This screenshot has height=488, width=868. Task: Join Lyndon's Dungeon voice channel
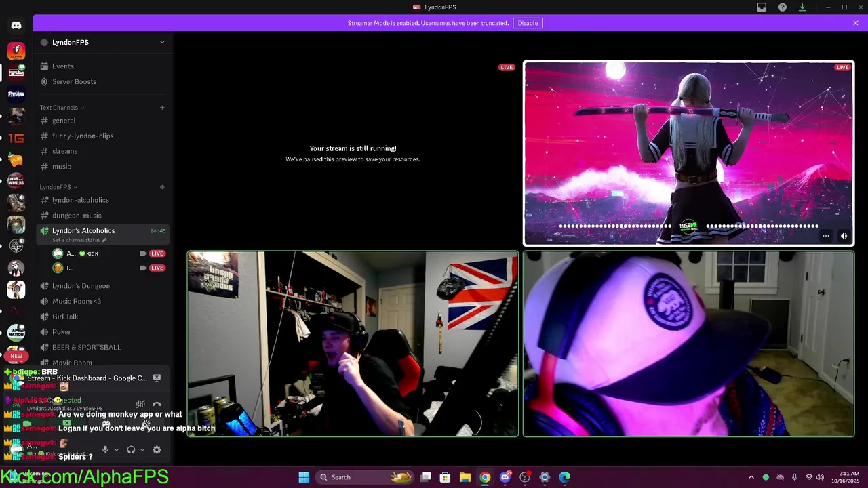coord(102,286)
